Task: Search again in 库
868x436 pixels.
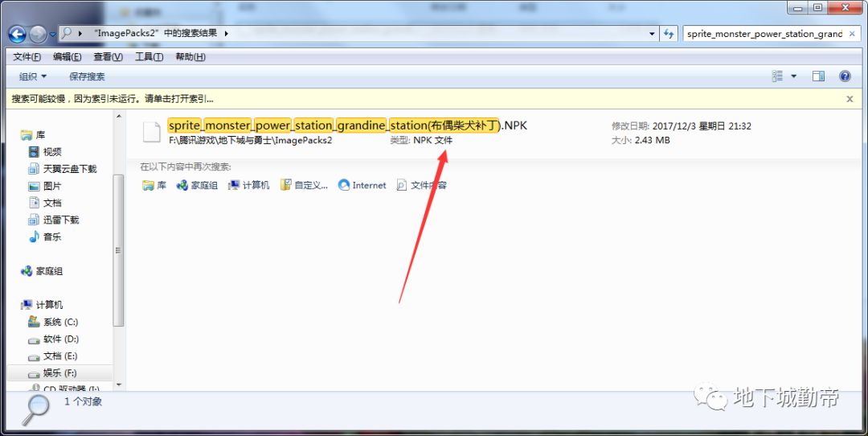Action: coord(154,186)
